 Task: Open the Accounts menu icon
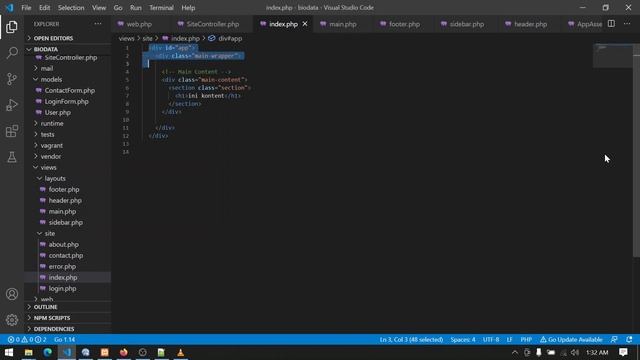tap(12, 294)
